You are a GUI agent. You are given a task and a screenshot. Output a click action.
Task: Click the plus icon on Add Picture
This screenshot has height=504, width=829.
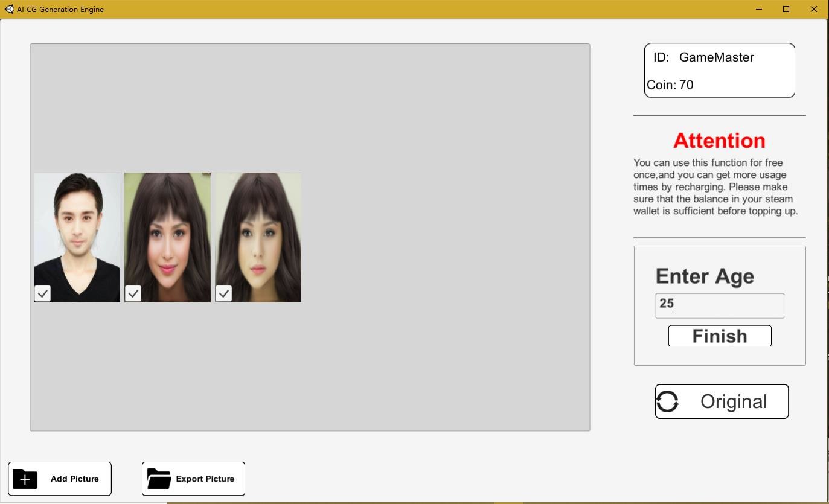pos(24,479)
